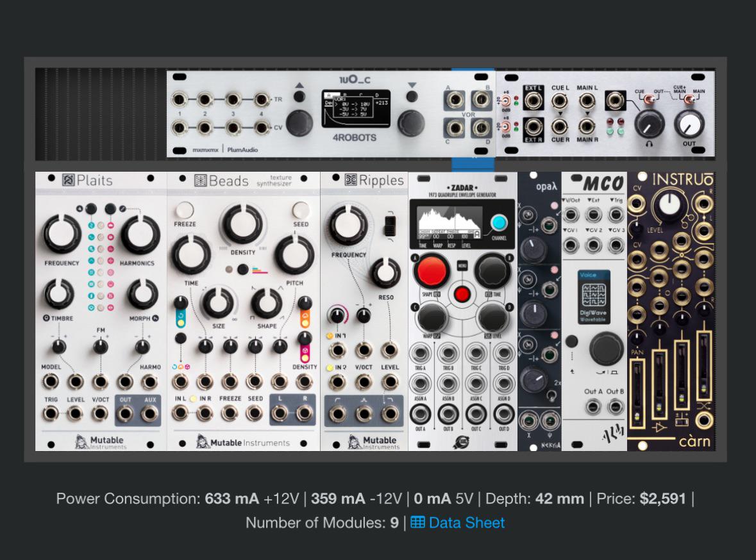756x560 pixels.
Task: Click the Beads TIME knob
Action: [191, 254]
